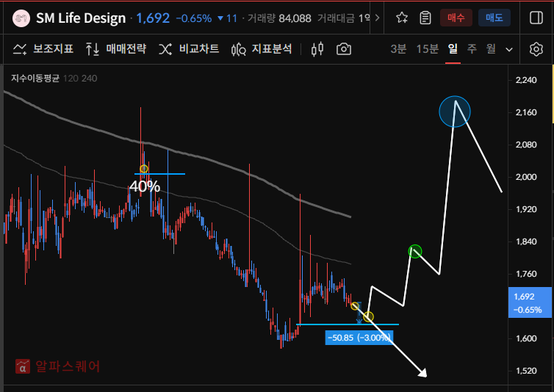Click the 지수이동평균 120 240 label

(54, 79)
